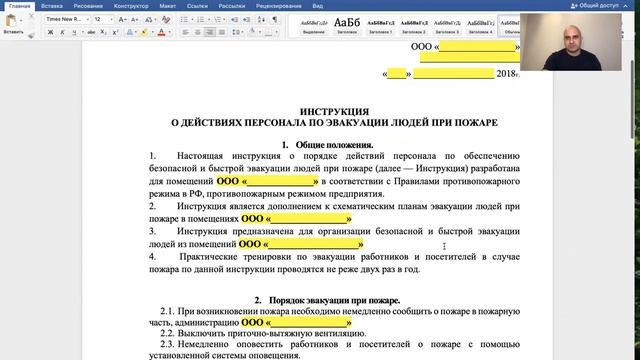Align text right

click(x=210, y=32)
